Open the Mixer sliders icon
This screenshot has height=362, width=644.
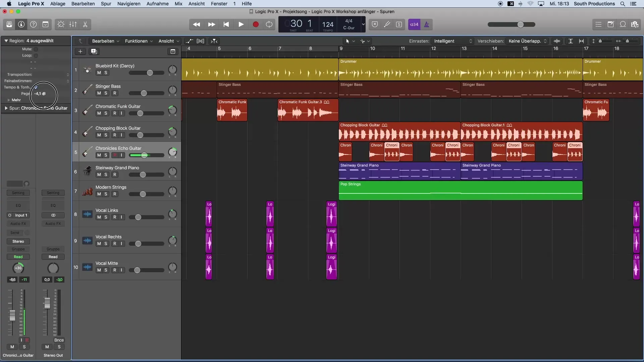point(73,24)
